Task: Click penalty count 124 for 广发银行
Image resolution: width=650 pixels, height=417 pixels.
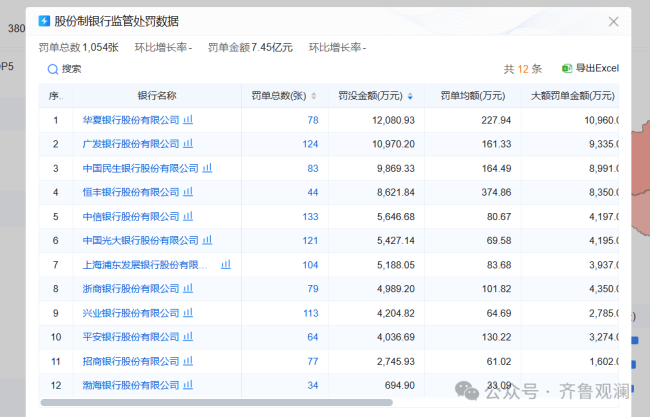Action: click(309, 144)
